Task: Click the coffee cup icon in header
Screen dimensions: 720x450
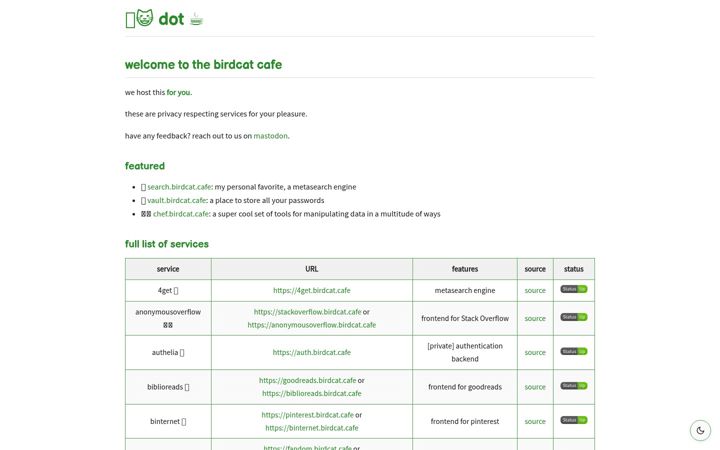Action: point(197,19)
